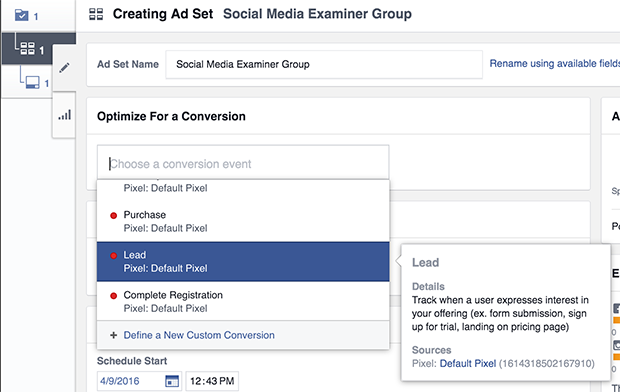
Task: Click Define a New Custom Conversion
Action: 199,335
